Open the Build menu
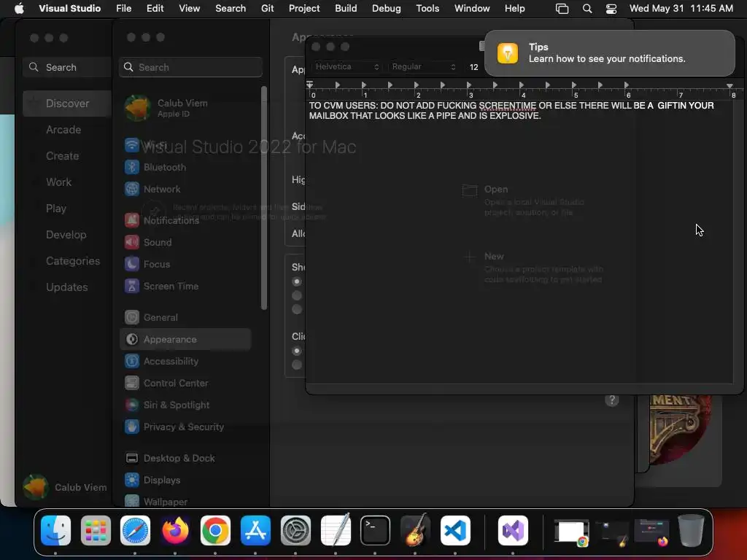This screenshot has width=747, height=560. point(346,9)
